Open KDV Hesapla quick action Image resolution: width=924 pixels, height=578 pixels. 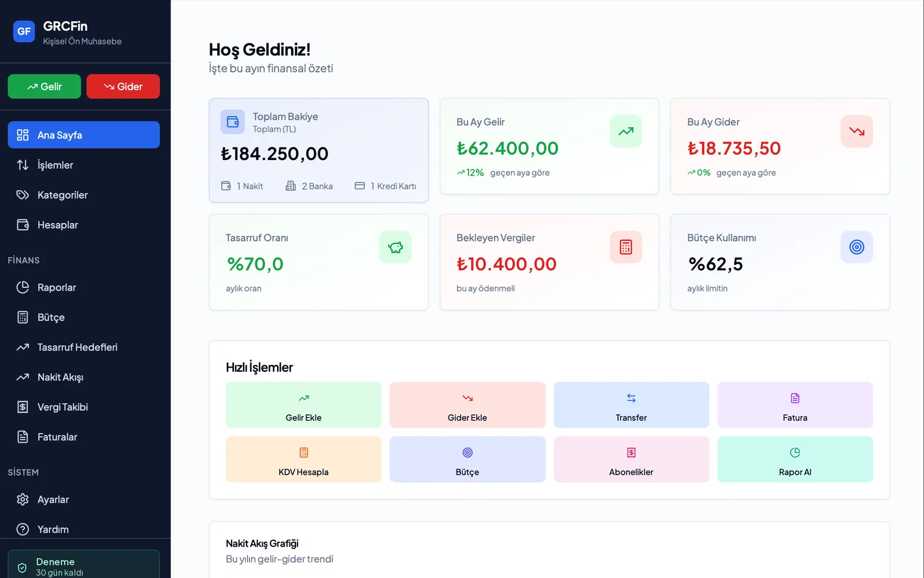point(304,460)
